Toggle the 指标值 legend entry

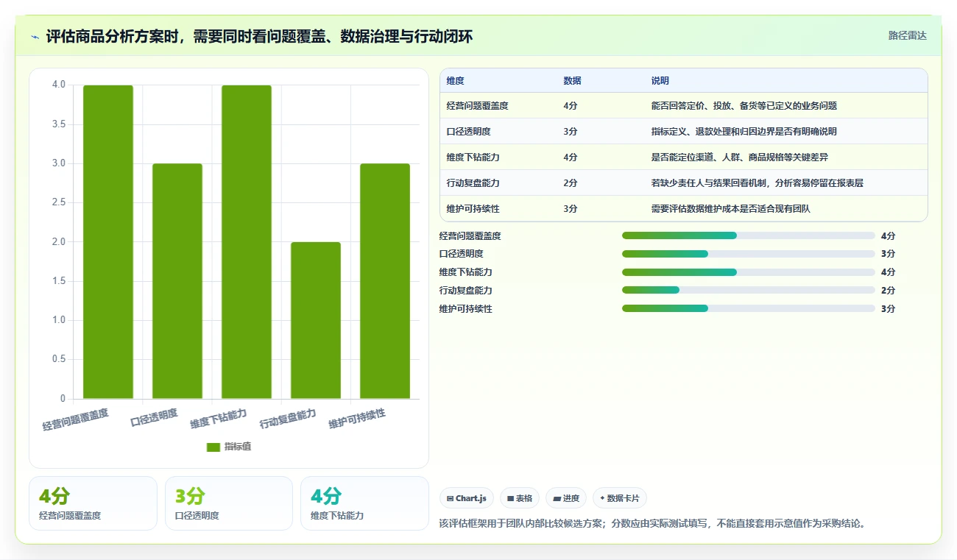(x=229, y=447)
